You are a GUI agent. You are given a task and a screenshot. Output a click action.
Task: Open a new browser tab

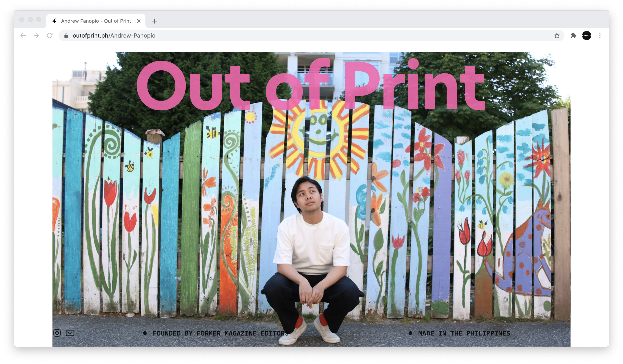[x=155, y=21]
